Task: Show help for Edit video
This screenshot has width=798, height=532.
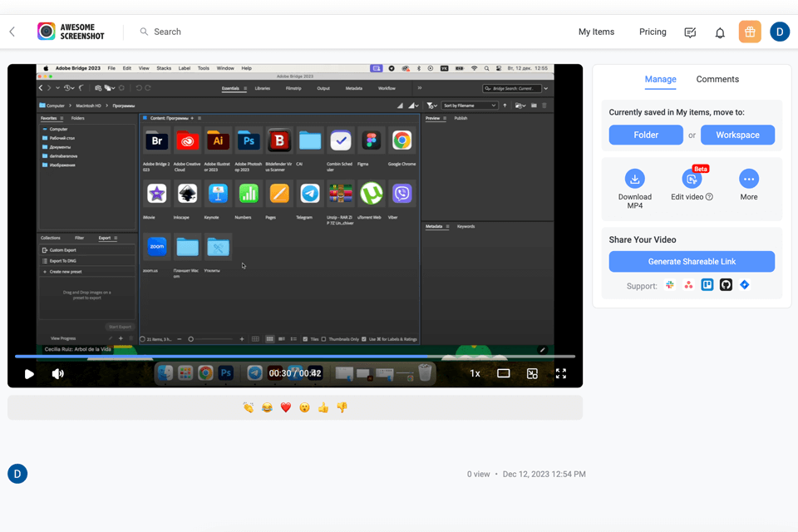Action: pyautogui.click(x=709, y=197)
